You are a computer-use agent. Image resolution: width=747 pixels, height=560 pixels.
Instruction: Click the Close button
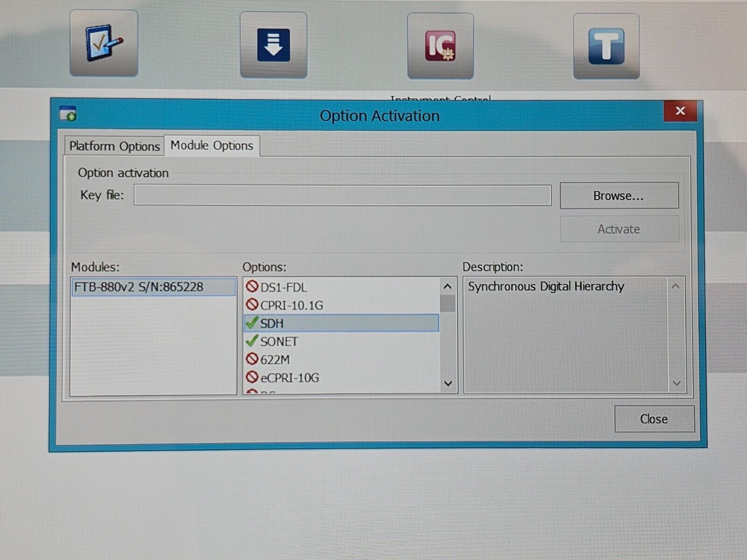click(x=654, y=419)
